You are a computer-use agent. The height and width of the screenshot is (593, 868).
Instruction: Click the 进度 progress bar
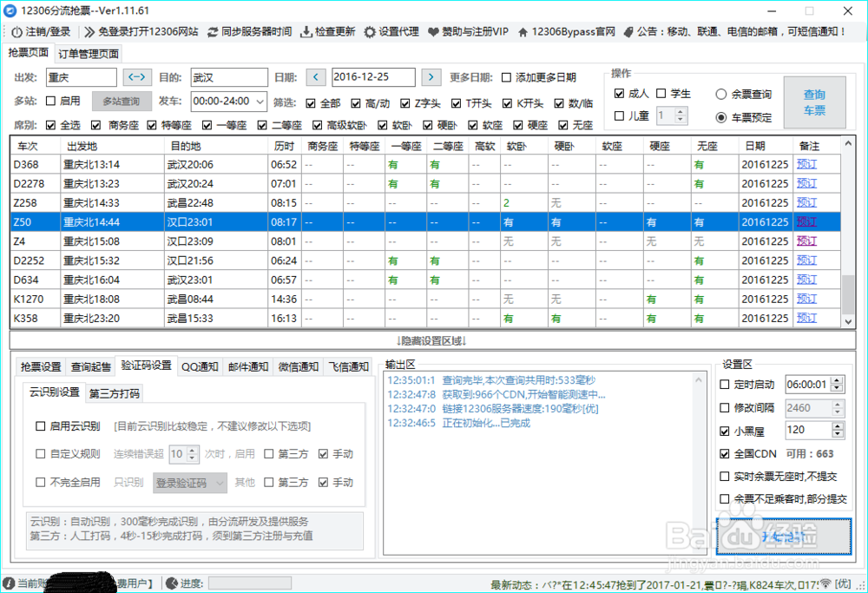[x=250, y=583]
